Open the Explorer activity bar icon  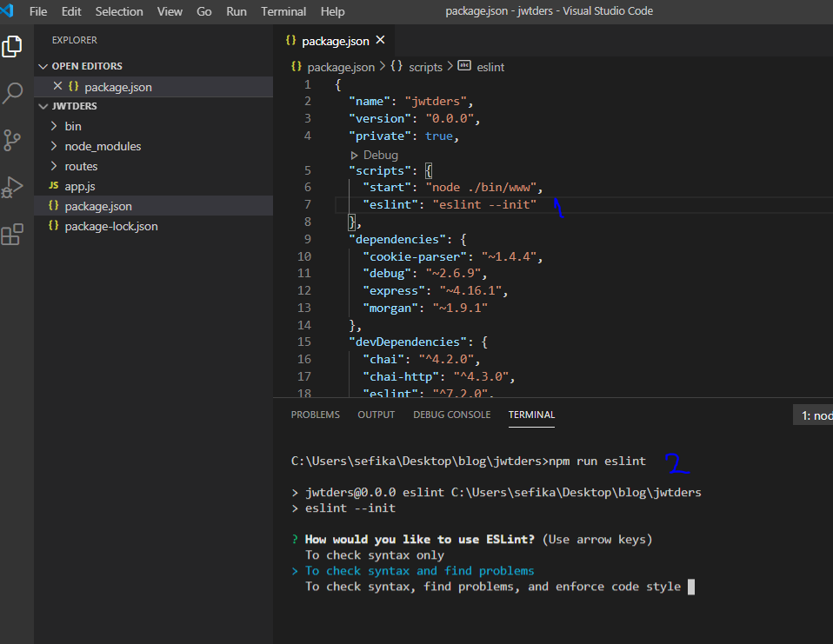pos(11,46)
